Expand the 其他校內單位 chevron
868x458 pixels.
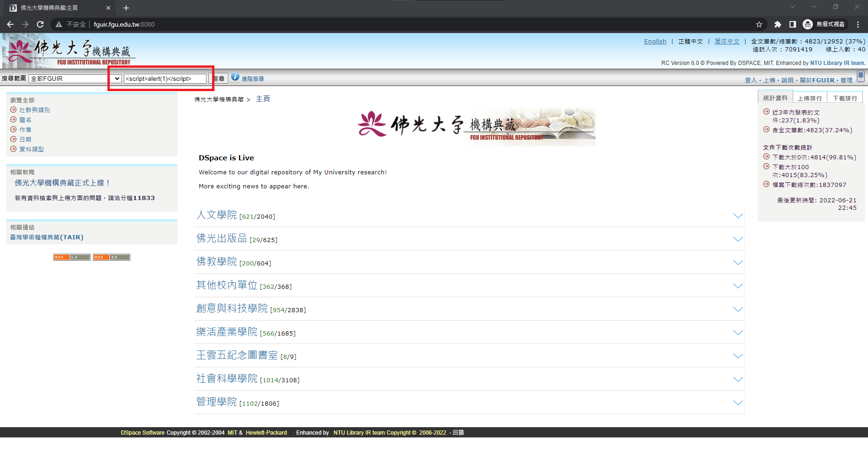(x=738, y=286)
